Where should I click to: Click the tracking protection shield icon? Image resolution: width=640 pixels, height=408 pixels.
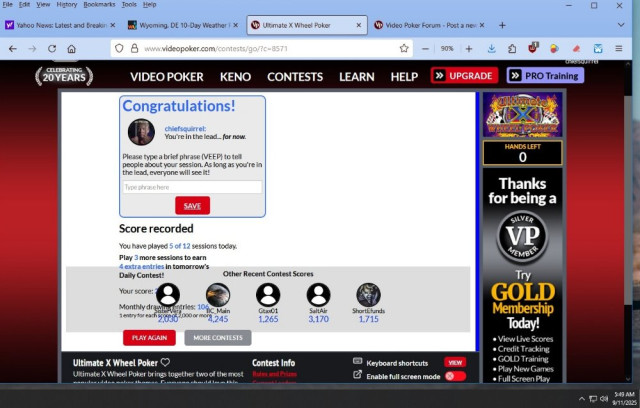(119, 49)
